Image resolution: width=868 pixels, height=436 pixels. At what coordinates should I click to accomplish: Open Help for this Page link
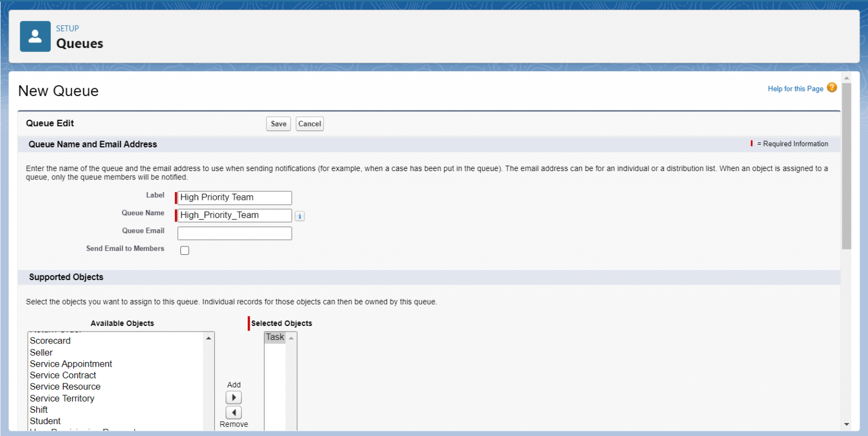(795, 89)
